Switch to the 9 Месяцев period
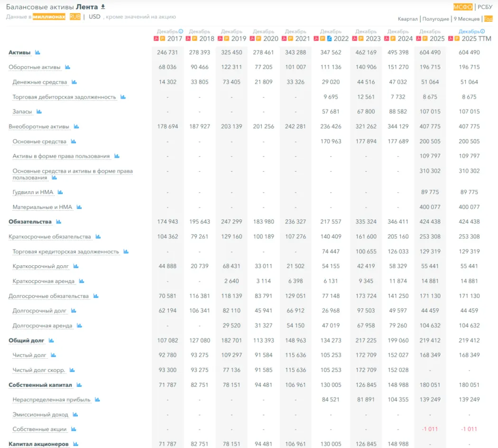 pyautogui.click(x=466, y=19)
